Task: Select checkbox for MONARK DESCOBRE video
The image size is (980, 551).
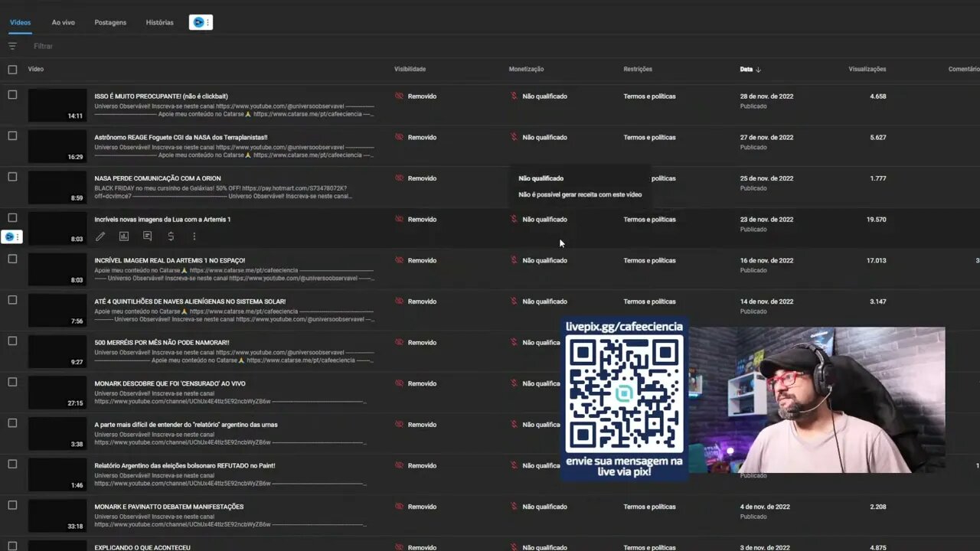Action: [12, 382]
